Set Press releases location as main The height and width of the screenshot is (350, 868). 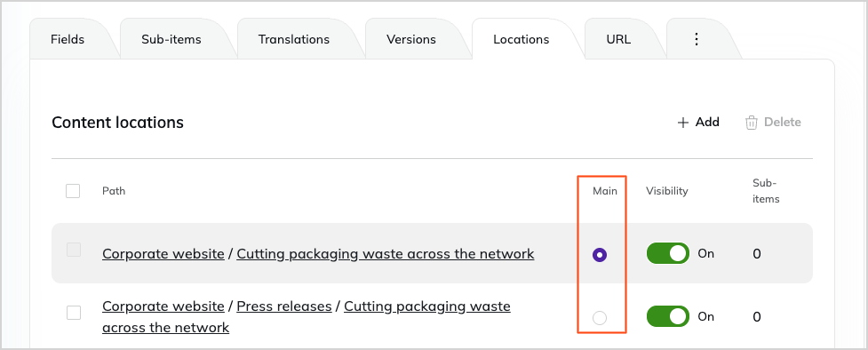coord(600,318)
